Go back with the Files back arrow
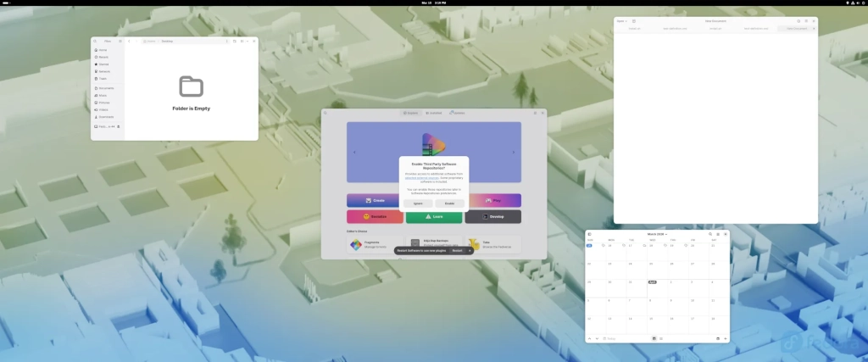The height and width of the screenshot is (362, 868). point(129,41)
